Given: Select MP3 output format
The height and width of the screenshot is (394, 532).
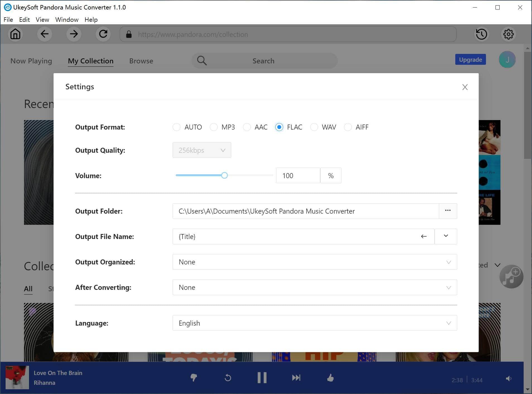Looking at the screenshot, I should pos(214,127).
